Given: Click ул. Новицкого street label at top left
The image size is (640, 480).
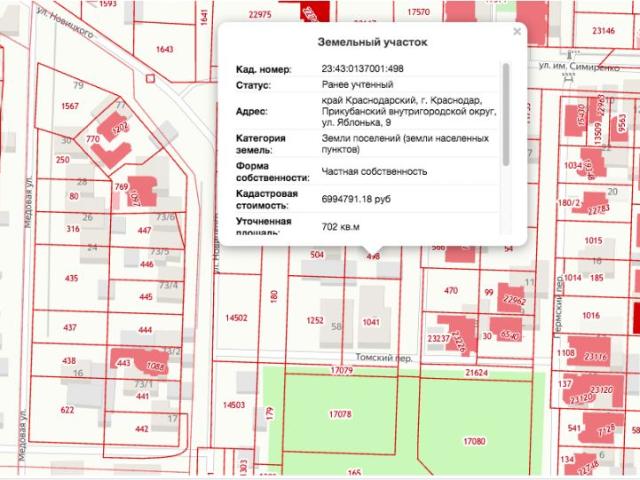Looking at the screenshot, I should tap(65, 23).
